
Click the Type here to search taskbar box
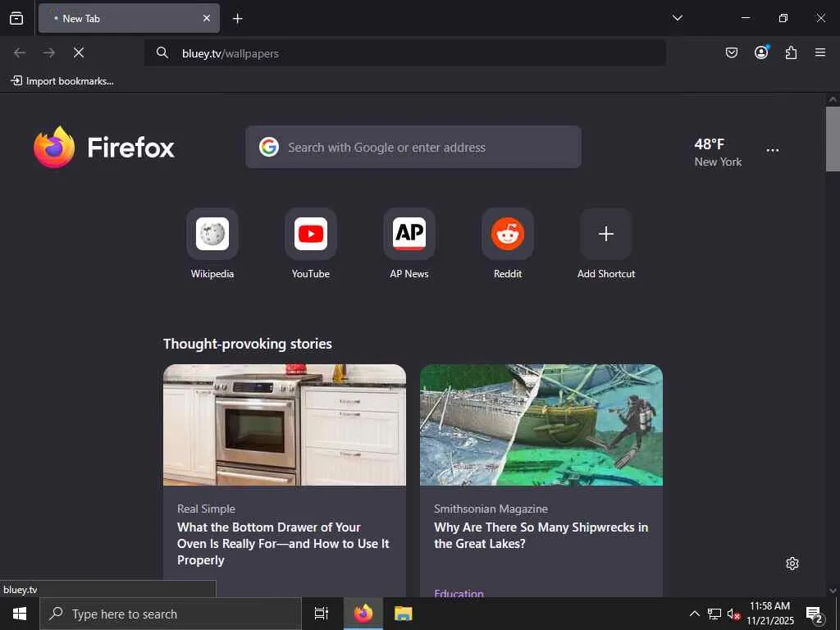click(x=171, y=614)
